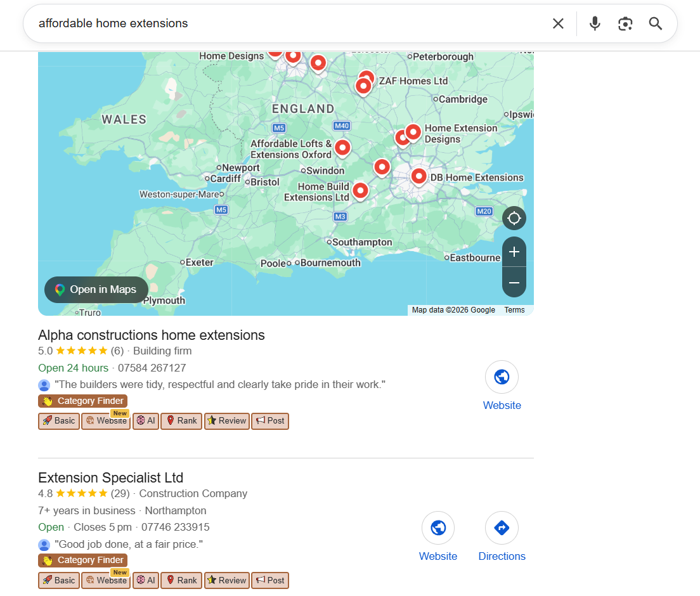Viewport: 700px width, 596px height.
Task: Click the Website audit button under Extension Specialist
Action: point(106,580)
